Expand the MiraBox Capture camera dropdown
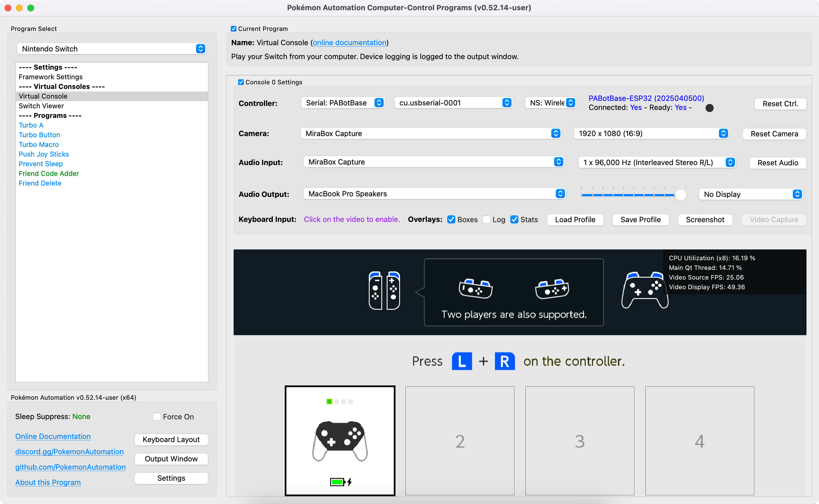This screenshot has width=819, height=504. pyautogui.click(x=431, y=133)
